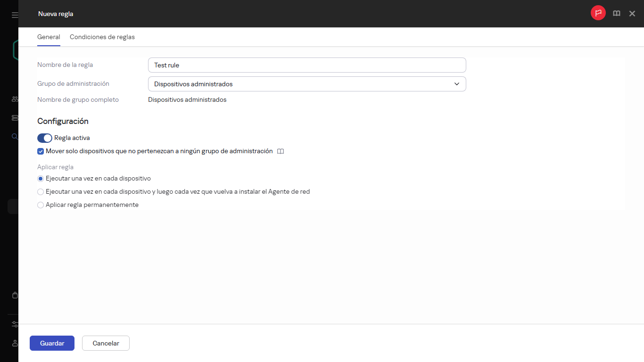The image size is (644, 362).
Task: Switch to Condiciones de reglas tab
Action: coord(102,37)
